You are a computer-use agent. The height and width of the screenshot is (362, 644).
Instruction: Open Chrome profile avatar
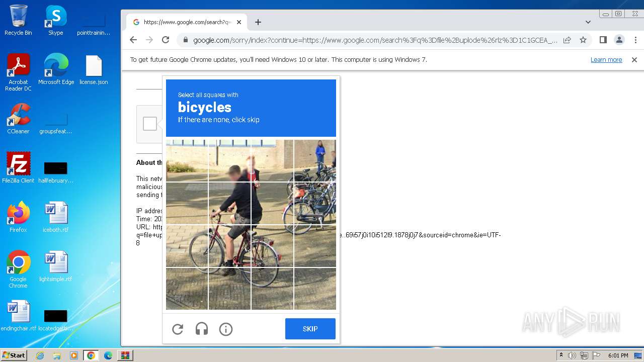click(x=619, y=40)
